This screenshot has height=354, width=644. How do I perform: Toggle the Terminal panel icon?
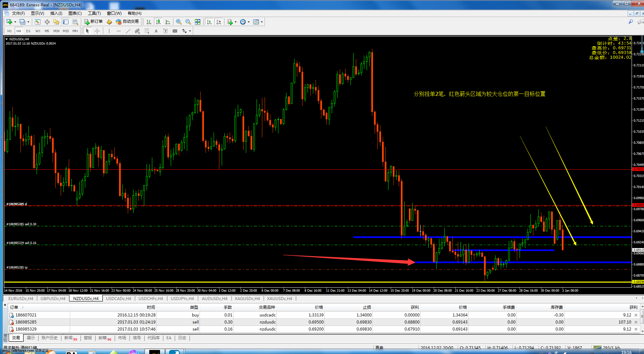pos(66,22)
